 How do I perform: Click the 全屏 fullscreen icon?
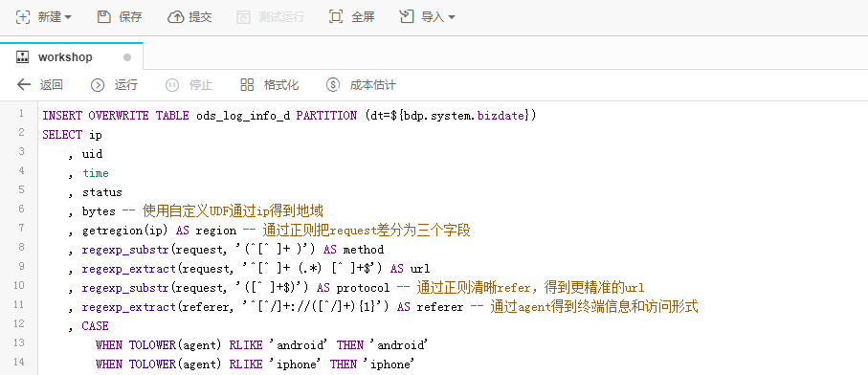[x=336, y=17]
